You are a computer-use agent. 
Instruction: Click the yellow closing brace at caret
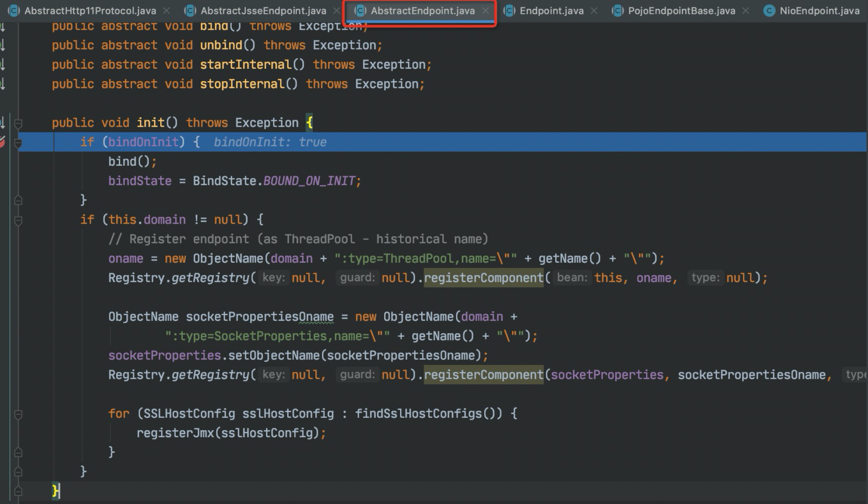[55, 491]
